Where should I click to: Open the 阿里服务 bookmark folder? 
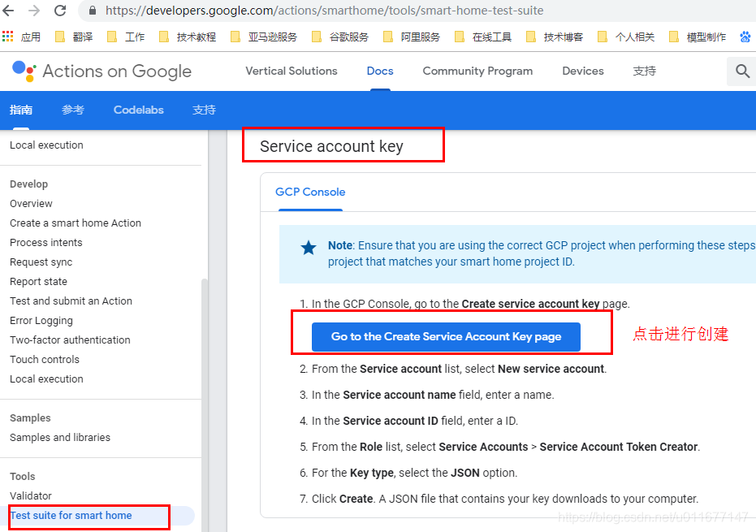[x=411, y=37]
